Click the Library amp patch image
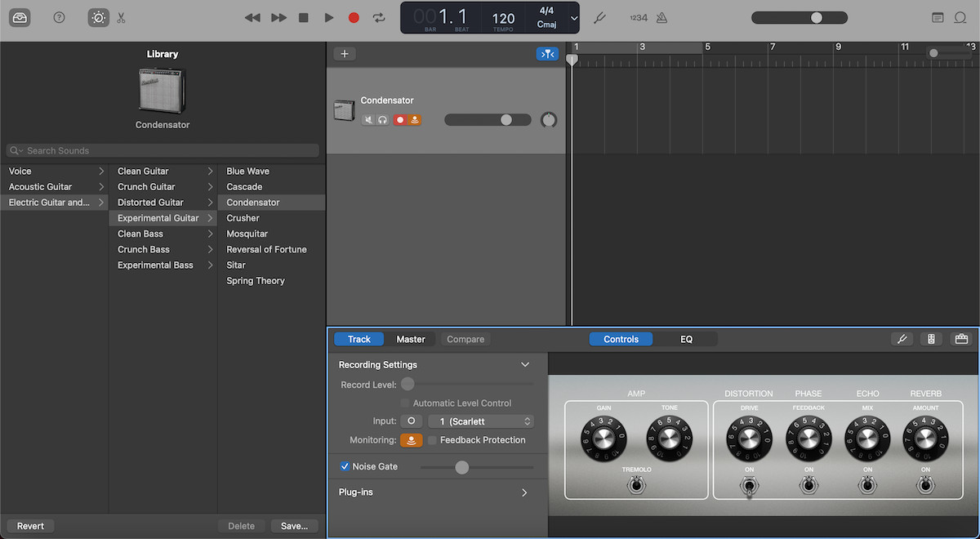The height and width of the screenshot is (539, 980). click(163, 90)
